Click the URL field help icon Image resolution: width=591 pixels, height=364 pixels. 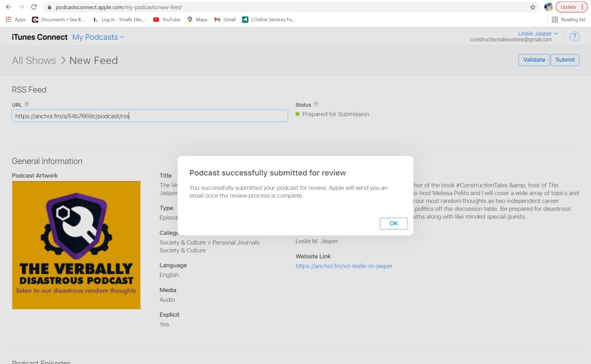click(27, 104)
